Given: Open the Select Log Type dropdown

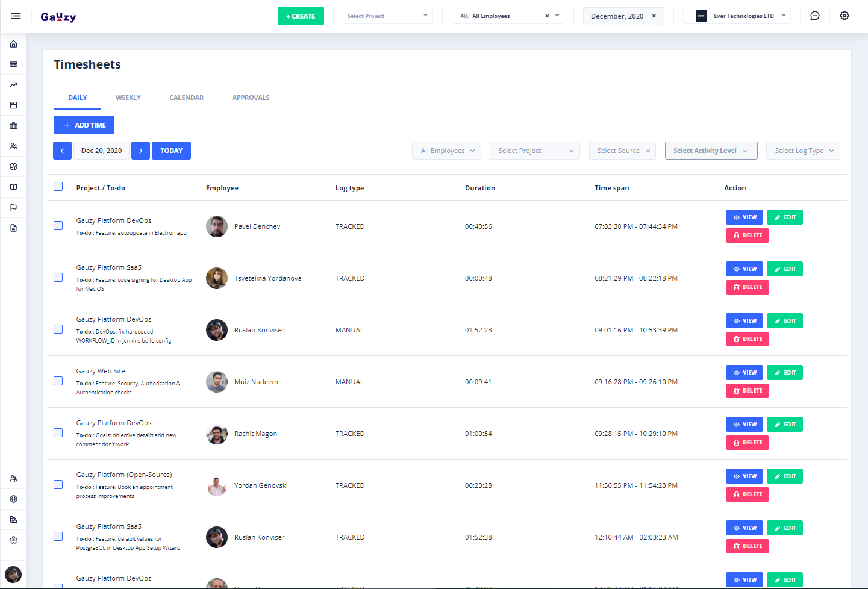Looking at the screenshot, I should (x=803, y=151).
